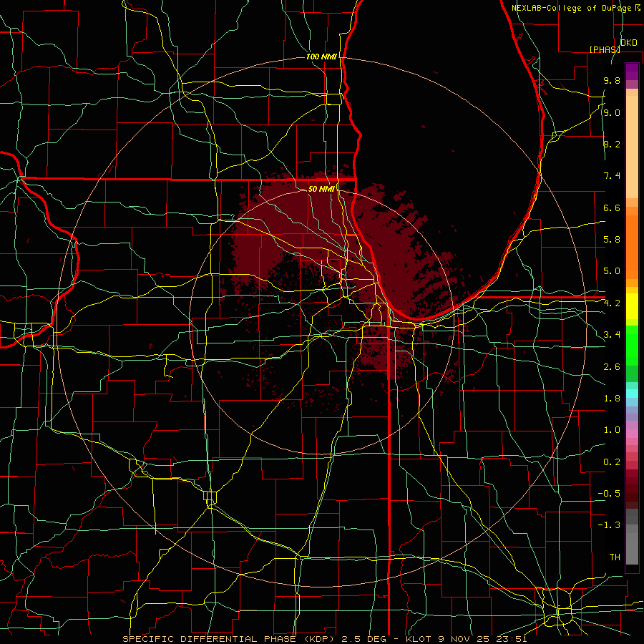Screen dimensions: 644x644
Task: Click the 1.8 color scale value
Action: pos(612,399)
